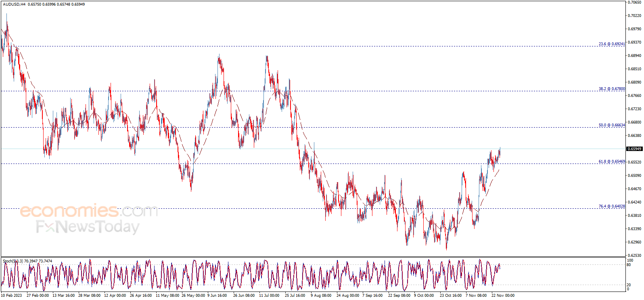Select the 23 Oct 16:00 date label
The width and height of the screenshot is (644, 300).
click(451, 296)
